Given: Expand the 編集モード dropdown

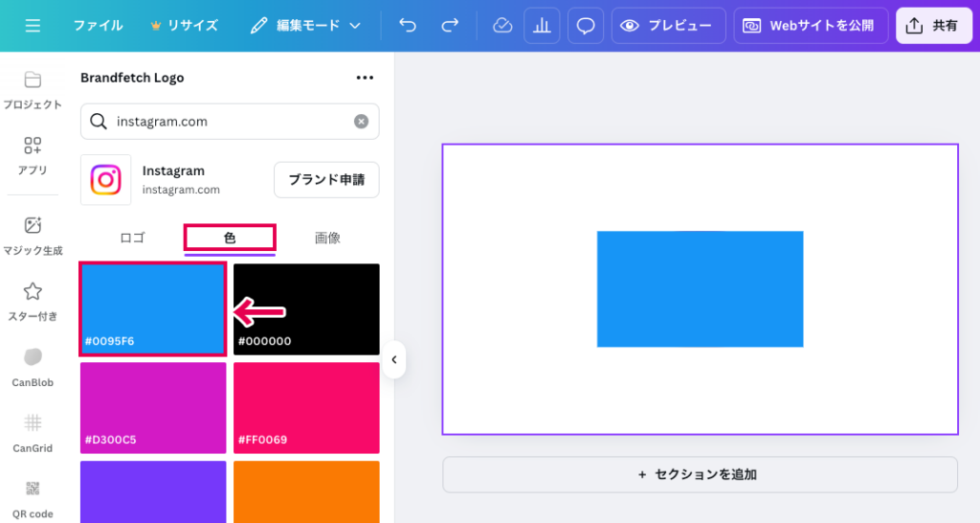Looking at the screenshot, I should tap(305, 26).
